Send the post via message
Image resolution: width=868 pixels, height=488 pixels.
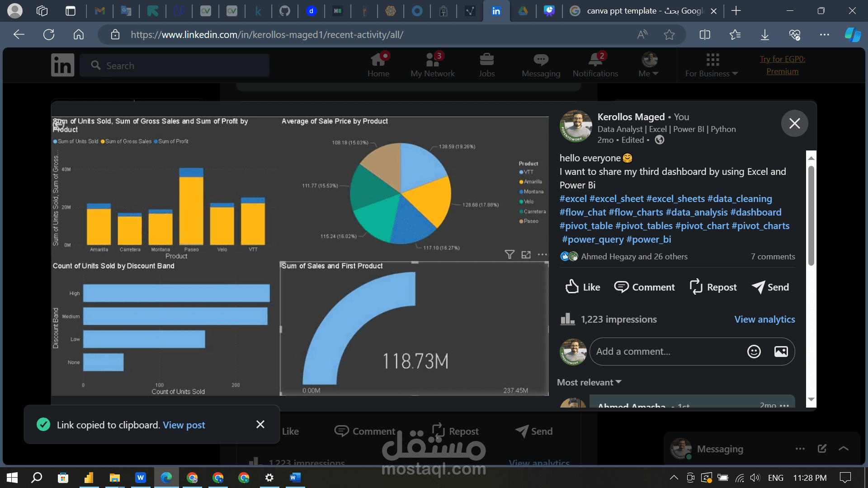(x=770, y=287)
